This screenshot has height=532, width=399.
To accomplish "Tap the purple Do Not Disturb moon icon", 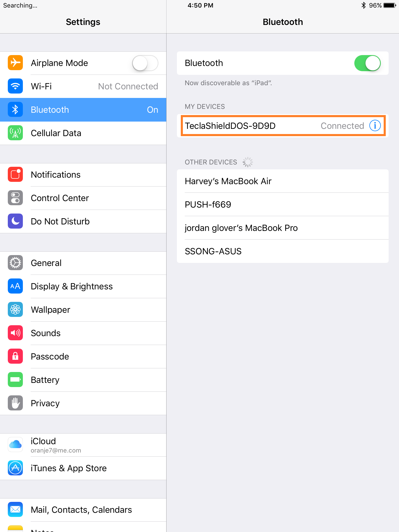I will 15,221.
